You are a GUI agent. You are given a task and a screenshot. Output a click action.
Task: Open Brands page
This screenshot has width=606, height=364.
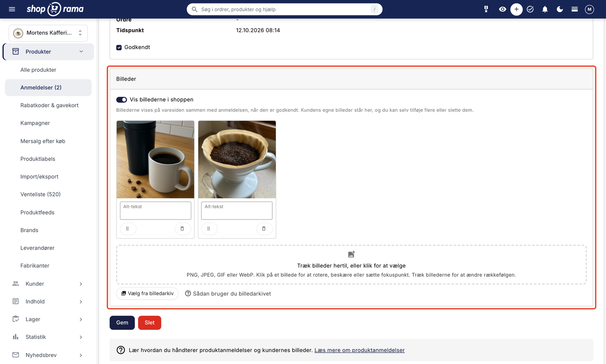click(x=29, y=230)
